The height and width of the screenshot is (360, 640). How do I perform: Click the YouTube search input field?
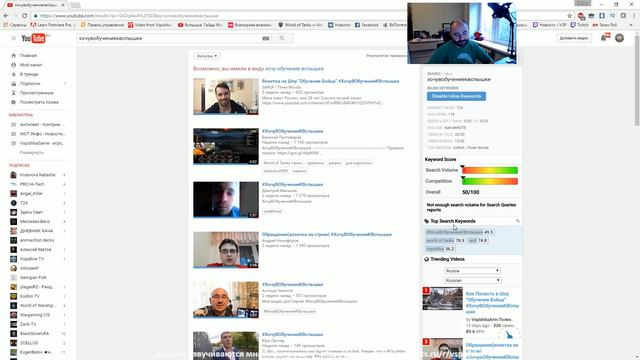[x=169, y=38]
